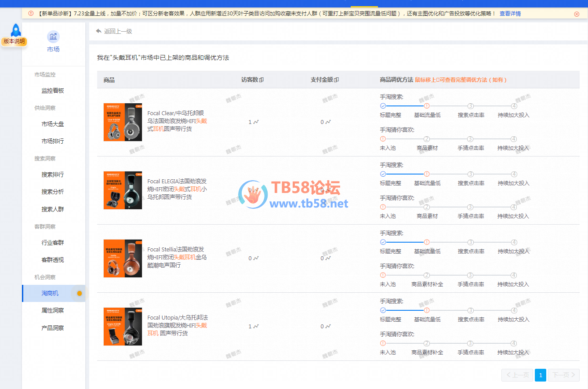
Task: Click the info icon next to 支付金额 header
Action: pyautogui.click(x=337, y=80)
